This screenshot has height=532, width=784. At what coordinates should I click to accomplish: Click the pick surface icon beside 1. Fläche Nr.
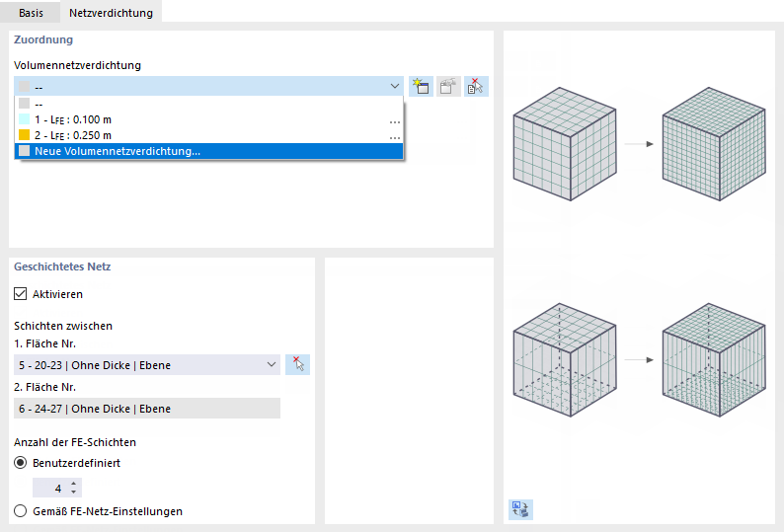coord(297,365)
